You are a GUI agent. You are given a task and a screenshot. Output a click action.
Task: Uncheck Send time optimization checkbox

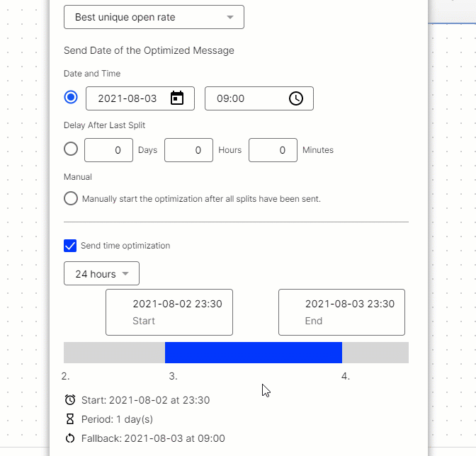point(70,246)
